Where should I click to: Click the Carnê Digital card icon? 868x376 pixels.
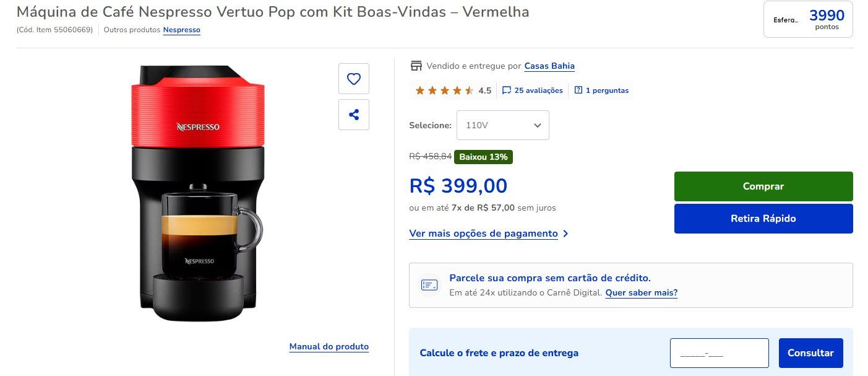[x=429, y=285]
